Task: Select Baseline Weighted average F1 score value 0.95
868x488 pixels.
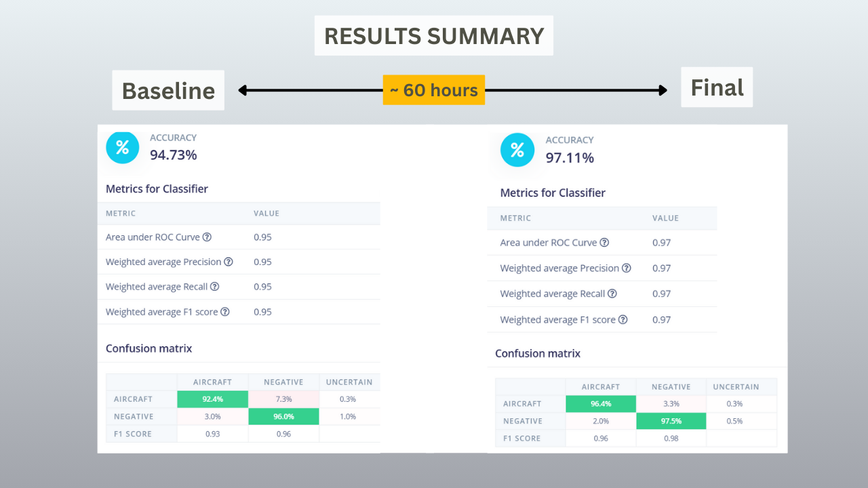Action: point(262,312)
